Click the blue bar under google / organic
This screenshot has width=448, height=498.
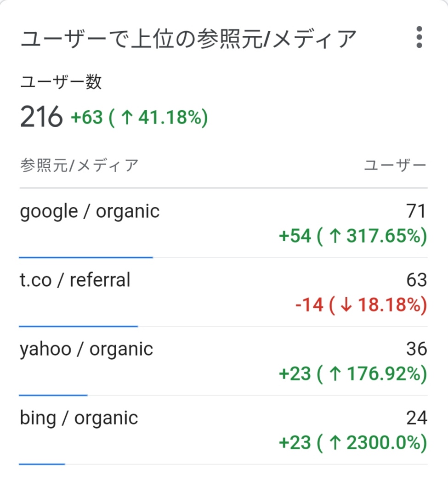pos(86,257)
